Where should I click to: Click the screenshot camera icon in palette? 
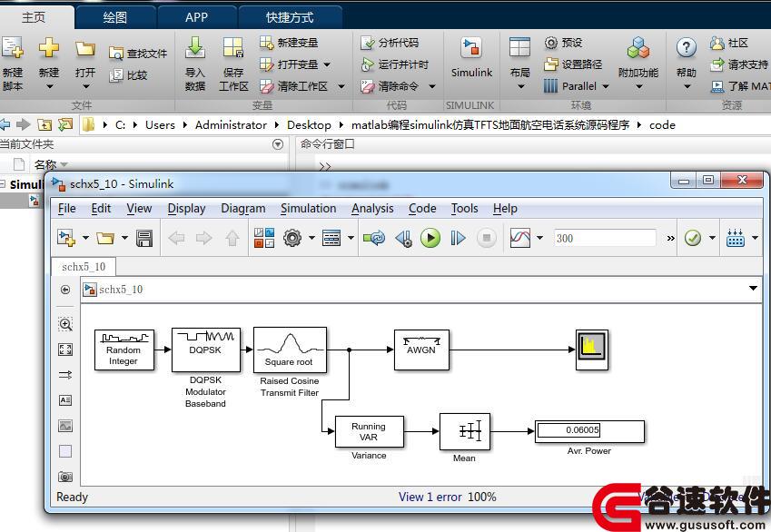tap(65, 477)
